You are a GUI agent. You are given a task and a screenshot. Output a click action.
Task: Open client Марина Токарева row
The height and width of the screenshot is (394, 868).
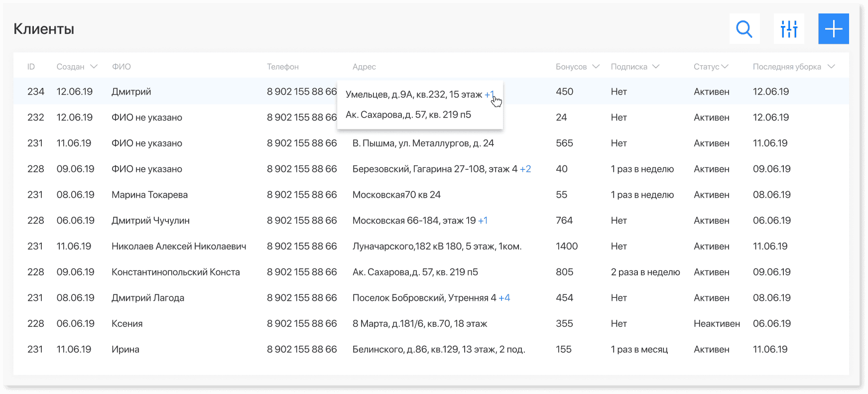(149, 195)
